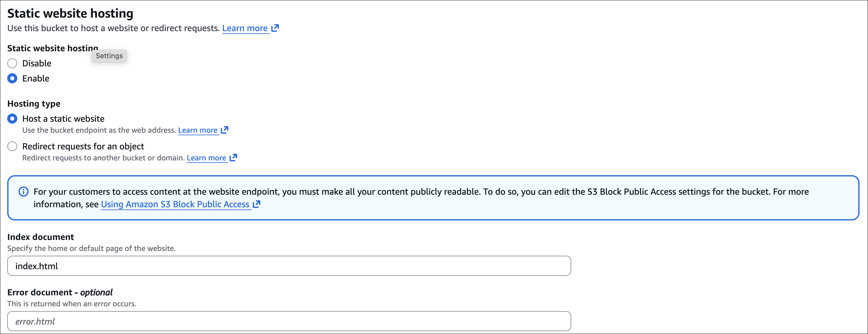Click the Error document input field
Image resolution: width=868 pixels, height=334 pixels.
[289, 321]
